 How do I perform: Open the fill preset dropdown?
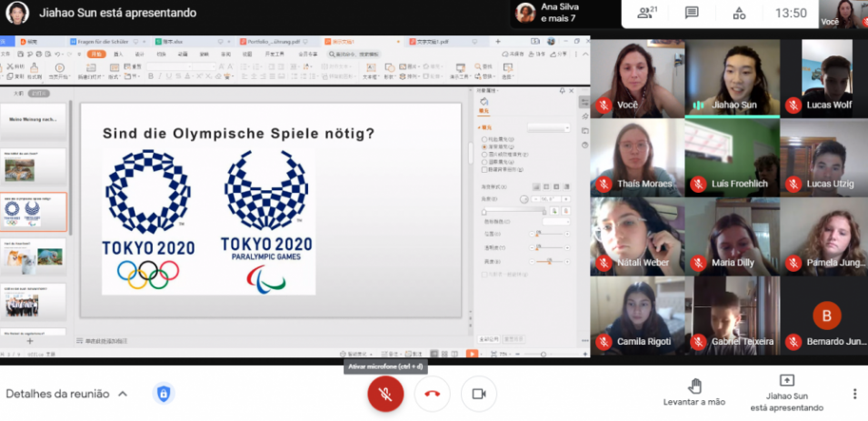click(549, 128)
